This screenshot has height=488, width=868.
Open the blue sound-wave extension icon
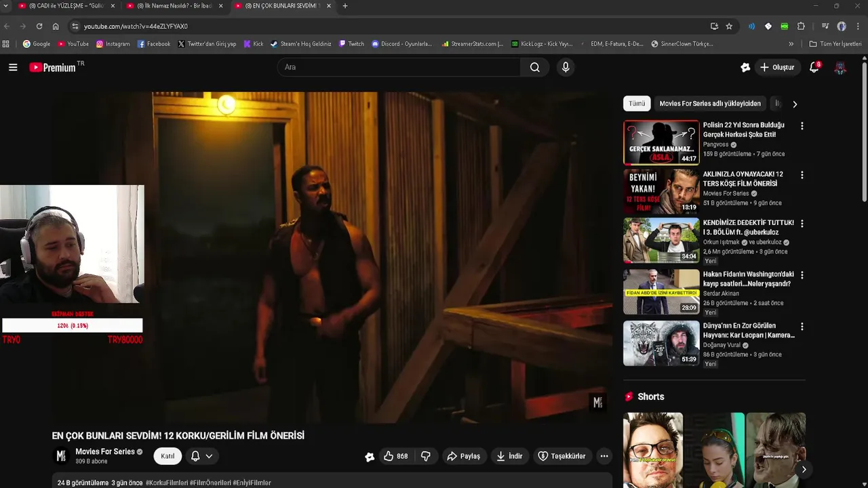[x=751, y=26]
